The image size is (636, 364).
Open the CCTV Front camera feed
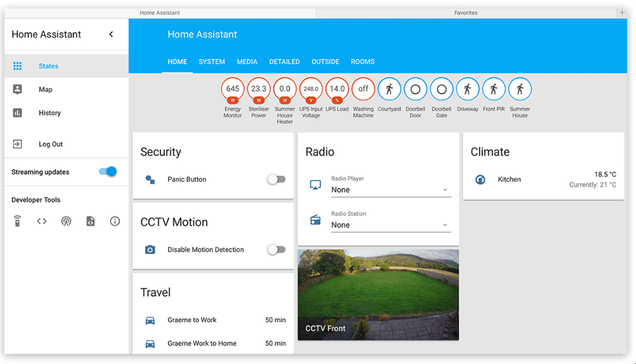(x=378, y=295)
